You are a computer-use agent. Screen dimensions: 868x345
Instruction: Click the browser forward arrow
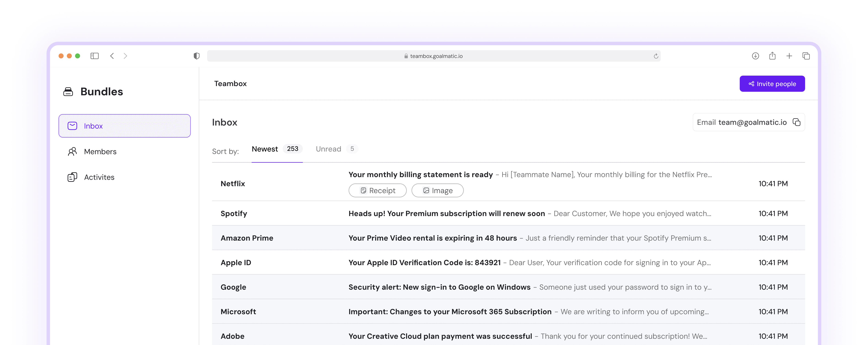125,56
